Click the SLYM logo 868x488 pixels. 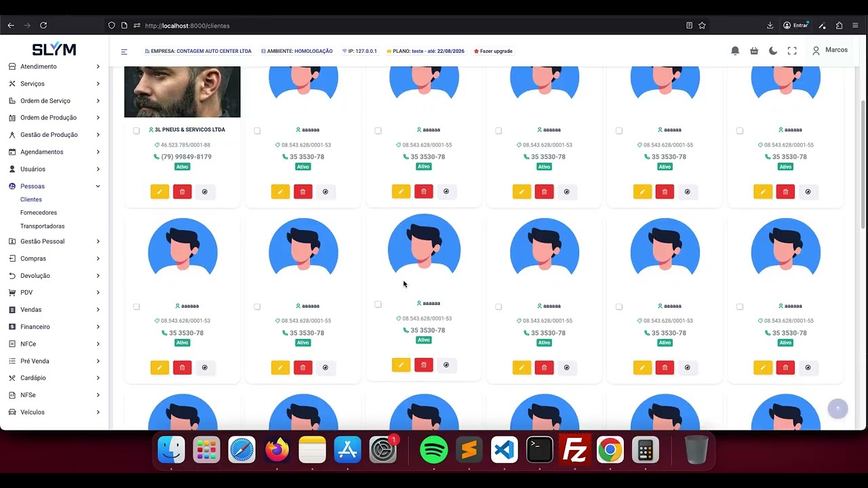point(54,49)
